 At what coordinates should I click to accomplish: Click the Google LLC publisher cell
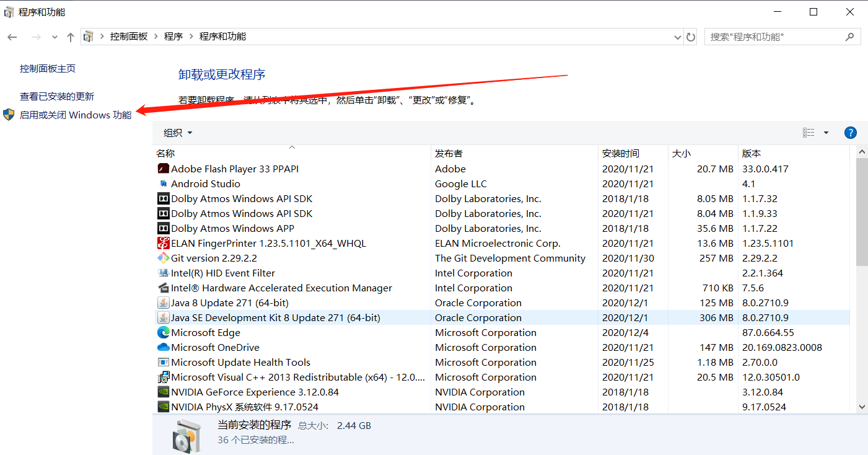tap(461, 183)
